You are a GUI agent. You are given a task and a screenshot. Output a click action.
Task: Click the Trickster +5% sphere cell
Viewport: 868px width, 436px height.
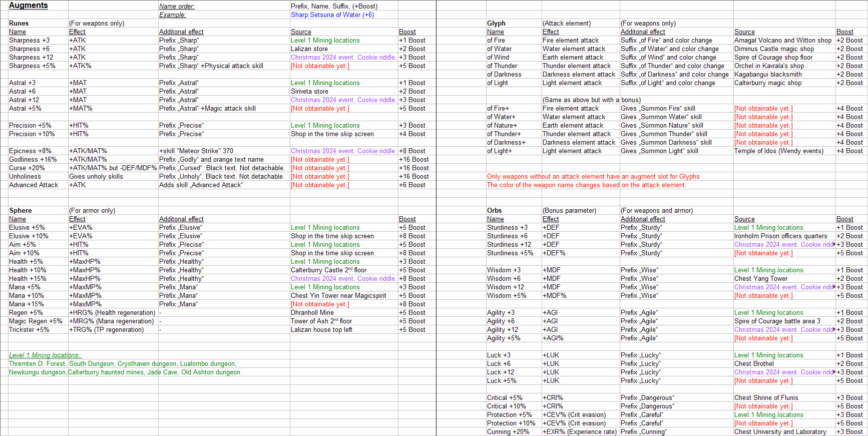click(29, 330)
